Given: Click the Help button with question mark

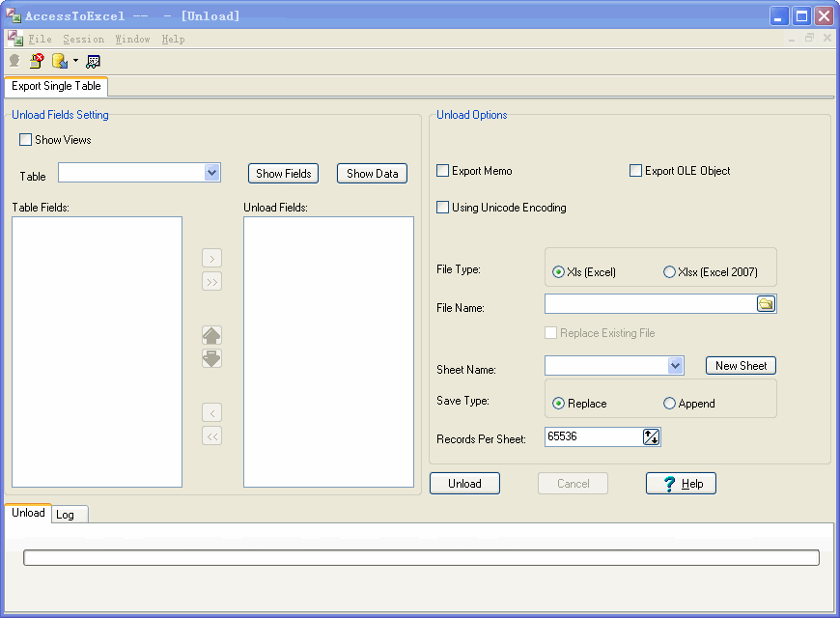Looking at the screenshot, I should tap(681, 484).
